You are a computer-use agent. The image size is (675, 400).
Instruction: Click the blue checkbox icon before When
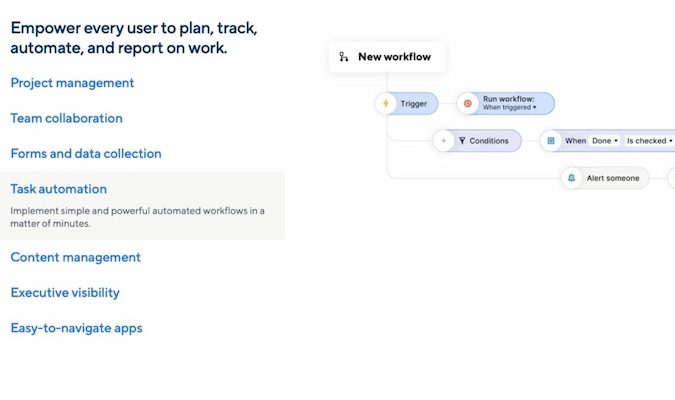point(551,141)
